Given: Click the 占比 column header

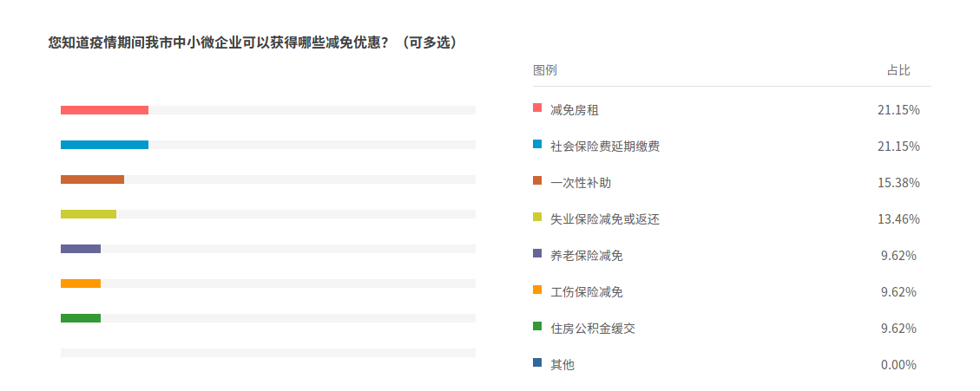Looking at the screenshot, I should [898, 70].
